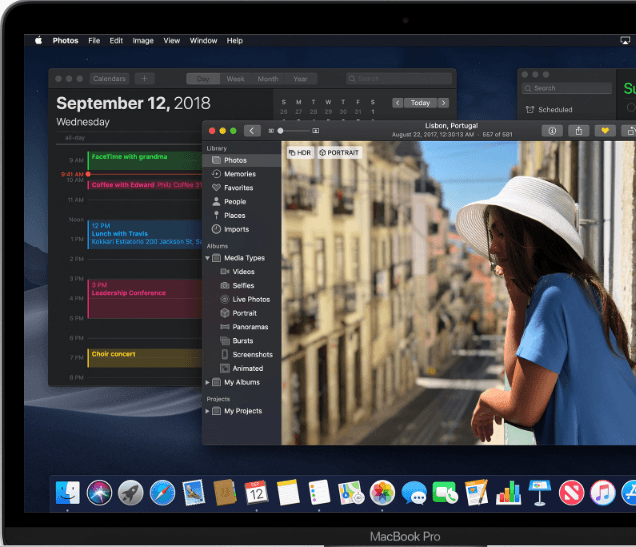This screenshot has width=636, height=547.
Task: Expand the My Projects folder
Action: pyautogui.click(x=208, y=411)
